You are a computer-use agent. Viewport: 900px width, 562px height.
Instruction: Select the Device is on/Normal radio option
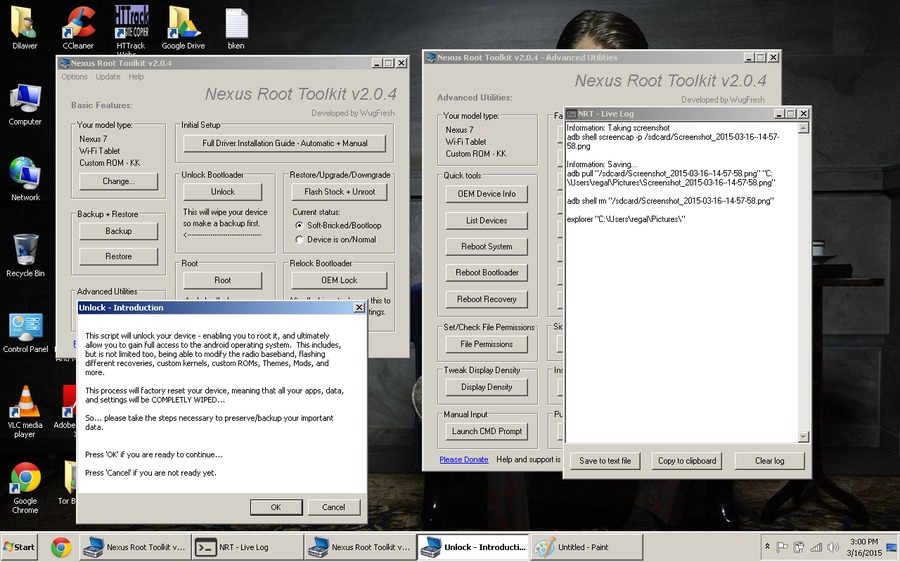tap(299, 239)
